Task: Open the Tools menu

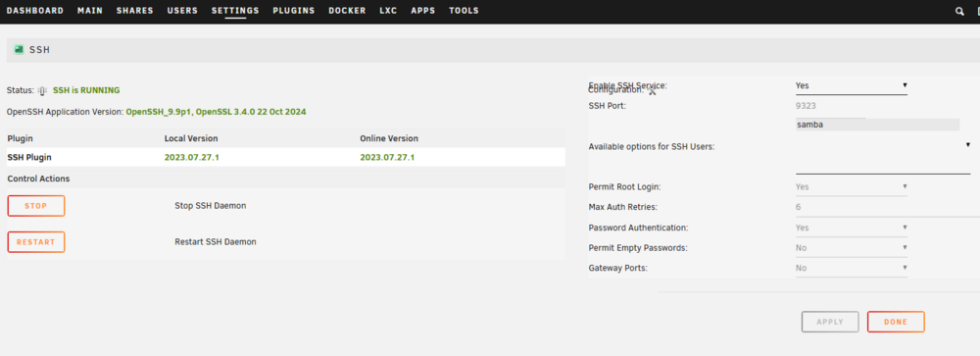Action: (464, 11)
